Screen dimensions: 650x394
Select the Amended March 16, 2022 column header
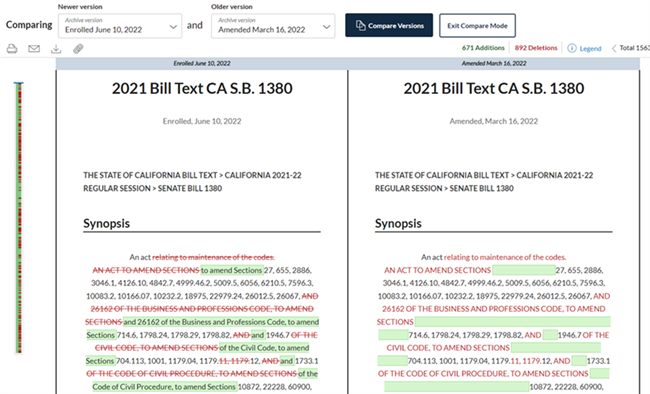point(494,63)
